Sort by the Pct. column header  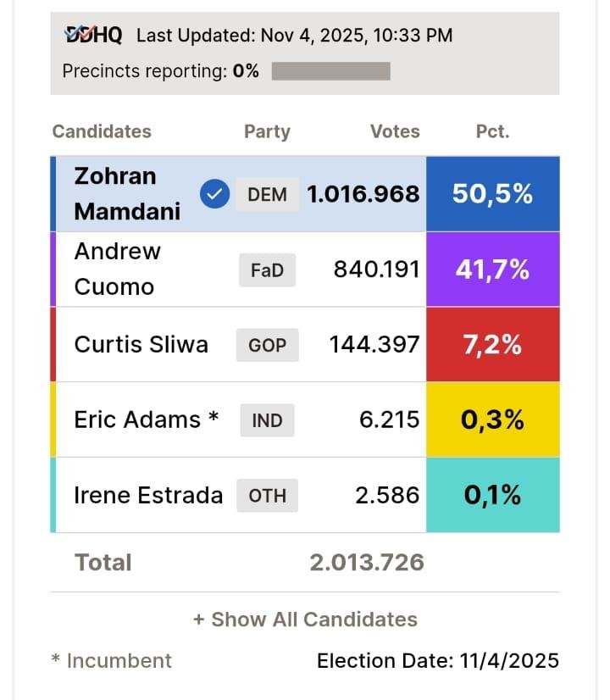pos(492,131)
